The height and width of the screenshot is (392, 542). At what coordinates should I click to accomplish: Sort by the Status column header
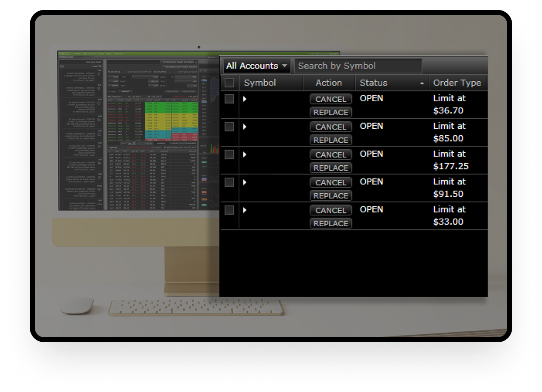(x=373, y=83)
